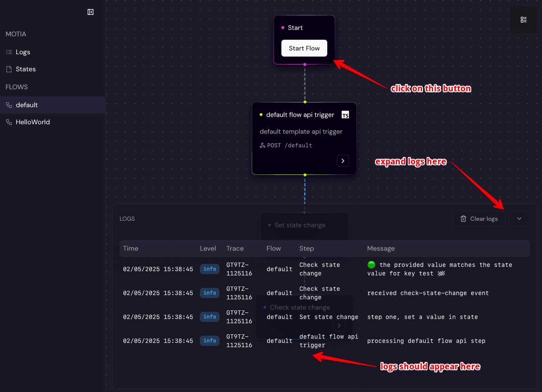Select message 'the provided value matches the state'
The height and width of the screenshot is (392, 542).
coord(439,269)
